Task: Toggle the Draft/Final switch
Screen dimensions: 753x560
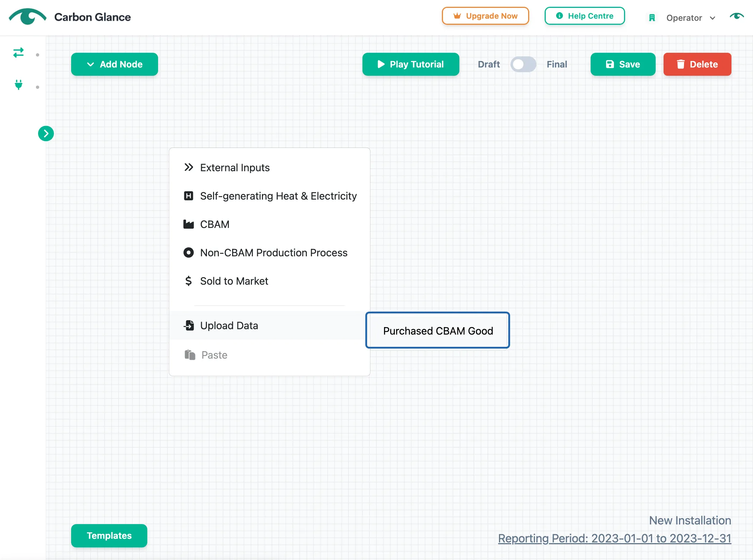Action: (x=523, y=64)
